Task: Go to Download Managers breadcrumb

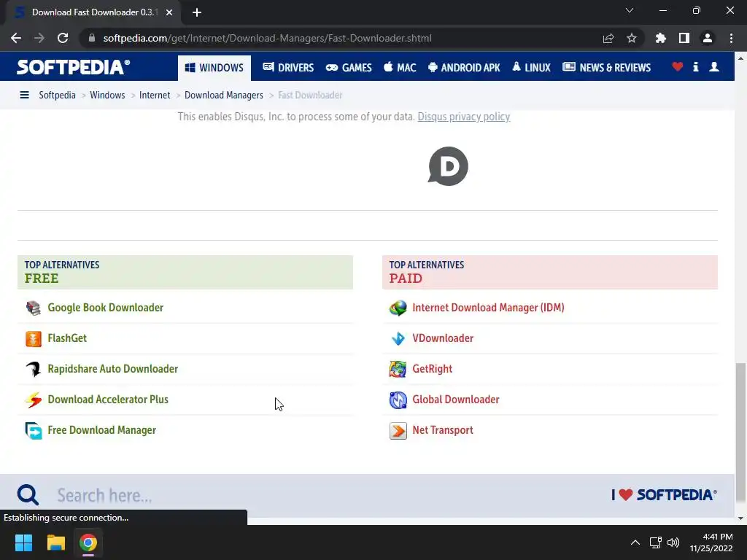Action: click(x=223, y=96)
